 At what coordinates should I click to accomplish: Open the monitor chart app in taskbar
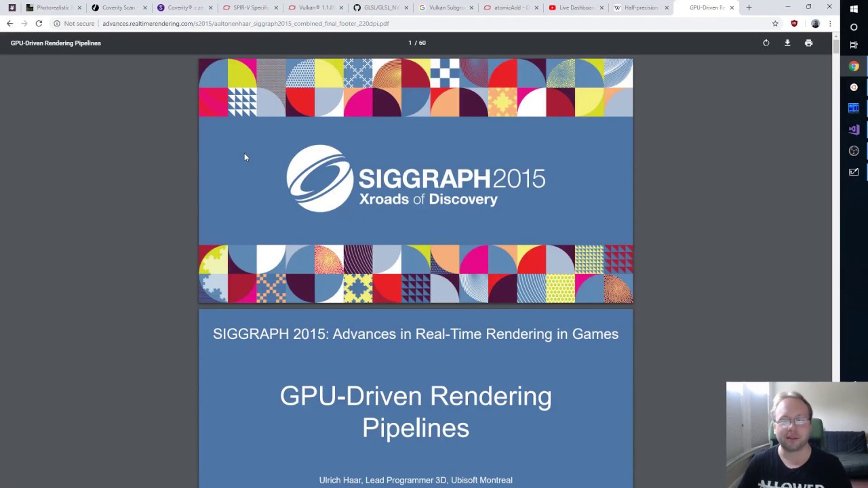[x=854, y=171]
